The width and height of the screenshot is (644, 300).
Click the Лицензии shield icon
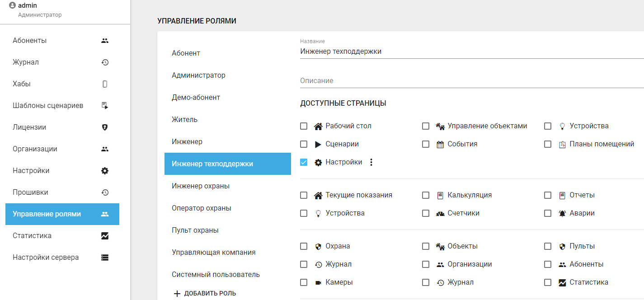click(x=105, y=127)
